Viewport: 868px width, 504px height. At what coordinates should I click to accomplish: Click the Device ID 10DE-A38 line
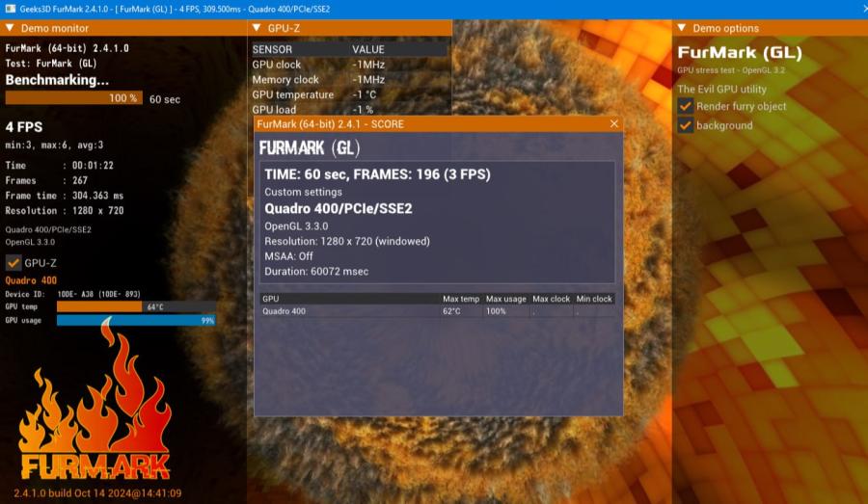click(72, 294)
